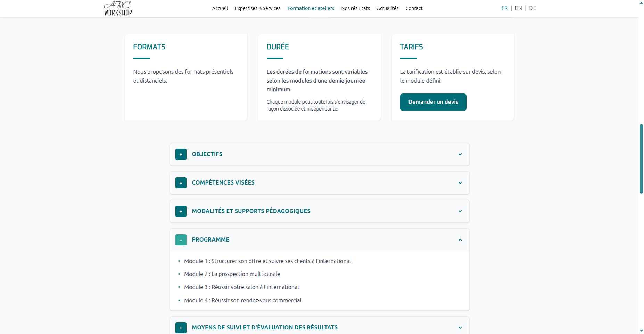
Task: Switch site language to EN
Action: pyautogui.click(x=518, y=8)
